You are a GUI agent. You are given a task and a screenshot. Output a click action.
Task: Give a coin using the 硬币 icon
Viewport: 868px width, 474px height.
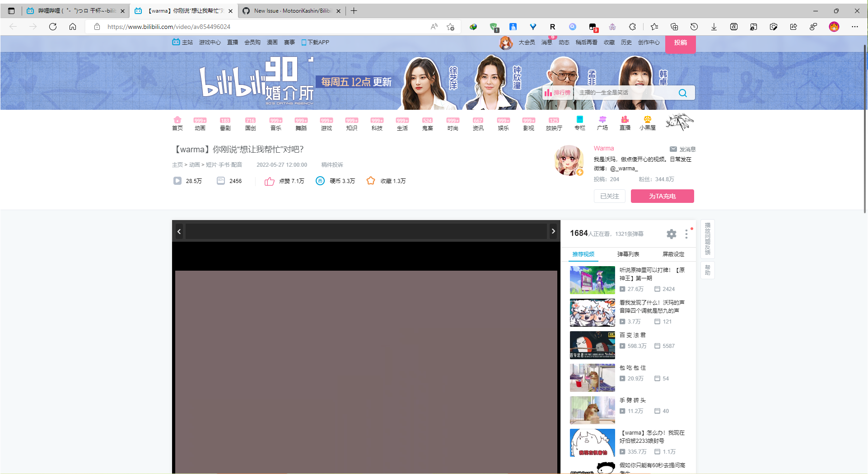(x=321, y=181)
